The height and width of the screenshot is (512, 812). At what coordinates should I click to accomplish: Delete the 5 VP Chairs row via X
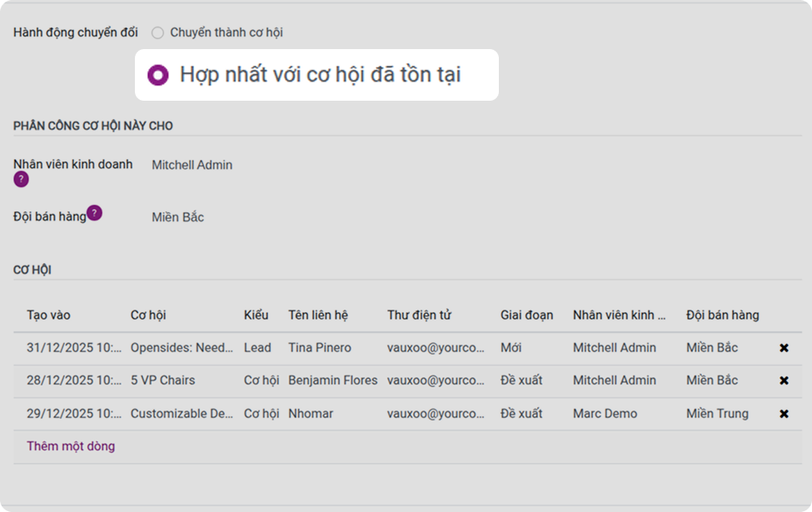[784, 380]
